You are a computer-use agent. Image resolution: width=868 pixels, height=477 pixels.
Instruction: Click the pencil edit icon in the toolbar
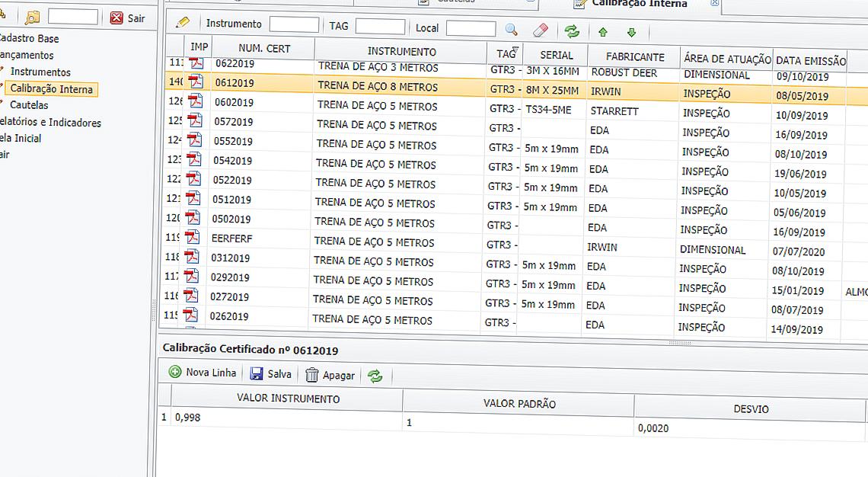(x=182, y=24)
